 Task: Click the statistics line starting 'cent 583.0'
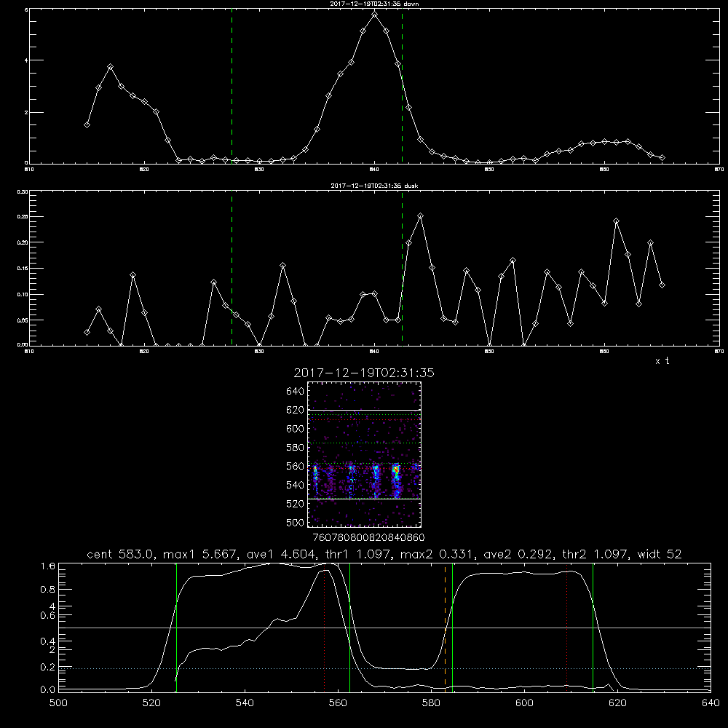tap(384, 554)
